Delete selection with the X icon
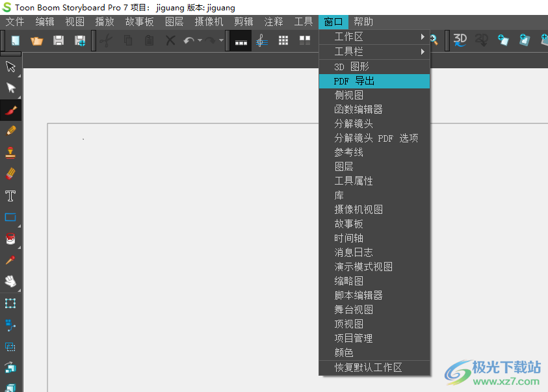548x392 pixels. (x=170, y=41)
